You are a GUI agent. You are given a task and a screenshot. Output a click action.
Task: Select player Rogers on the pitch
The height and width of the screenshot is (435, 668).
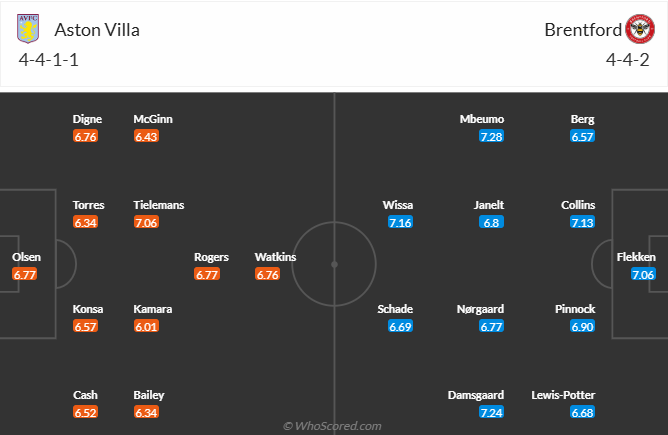(x=211, y=257)
